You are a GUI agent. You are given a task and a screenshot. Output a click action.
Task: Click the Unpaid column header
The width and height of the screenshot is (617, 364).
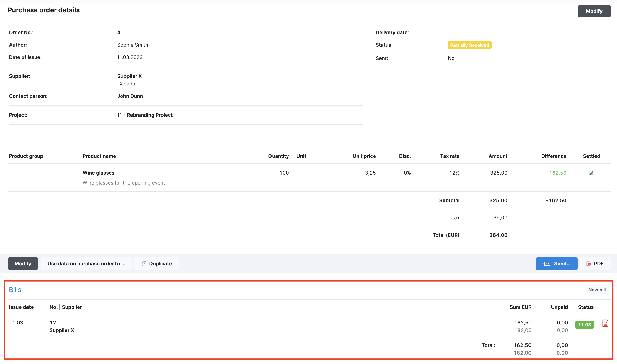click(559, 307)
